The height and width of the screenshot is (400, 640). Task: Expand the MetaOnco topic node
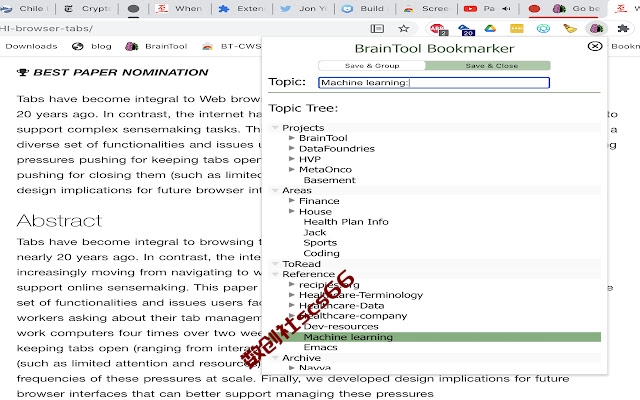[x=292, y=169]
